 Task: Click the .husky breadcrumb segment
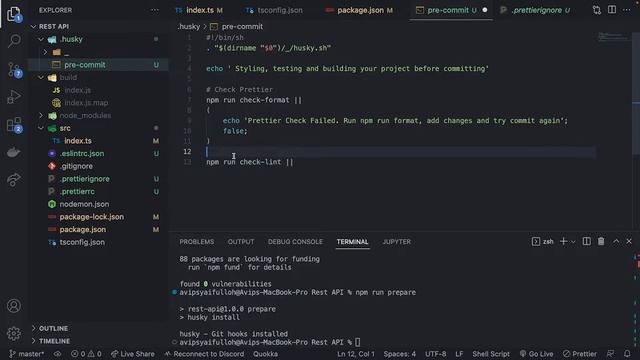pyautogui.click(x=189, y=27)
